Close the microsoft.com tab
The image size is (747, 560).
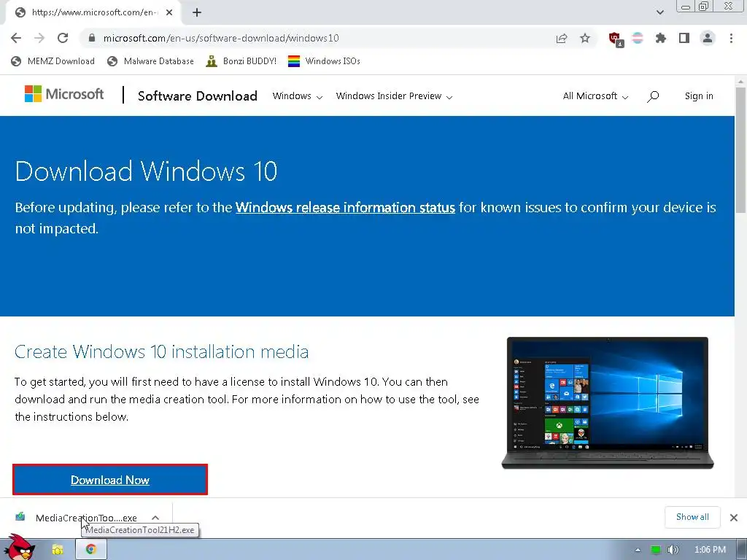pos(169,12)
